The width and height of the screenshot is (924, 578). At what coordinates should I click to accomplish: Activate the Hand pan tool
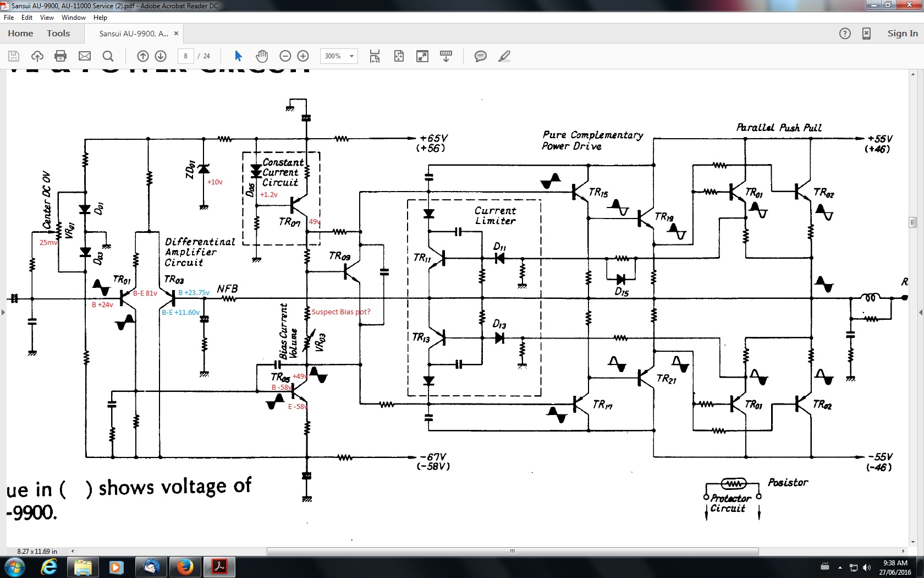(x=262, y=56)
